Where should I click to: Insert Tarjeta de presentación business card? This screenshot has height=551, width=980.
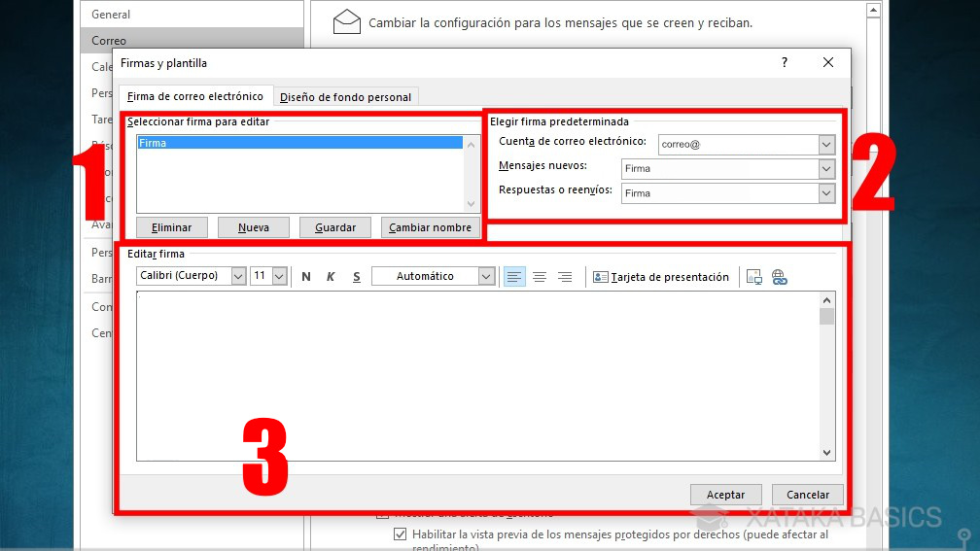point(661,277)
